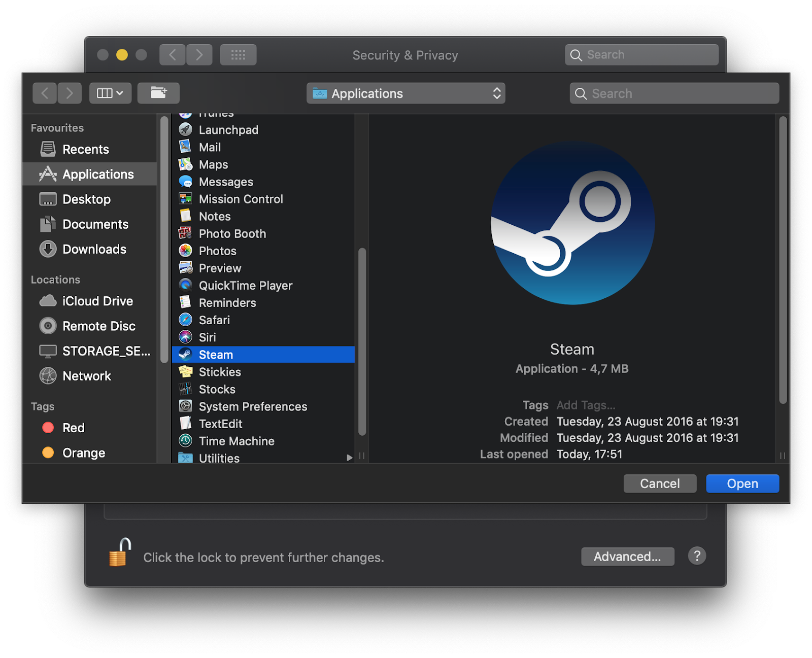Switch to Desktop in the sidebar
Viewport: 812px width, 658px height.
click(86, 199)
